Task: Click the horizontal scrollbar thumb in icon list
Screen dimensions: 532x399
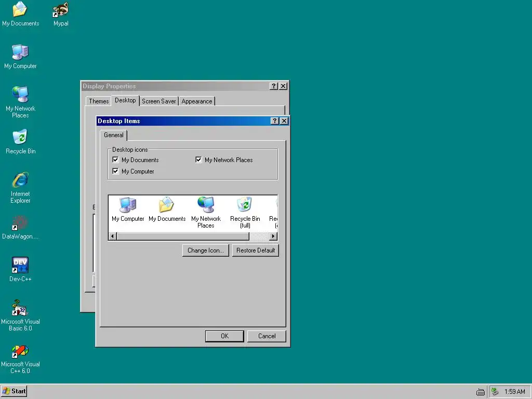Action: coord(183,236)
